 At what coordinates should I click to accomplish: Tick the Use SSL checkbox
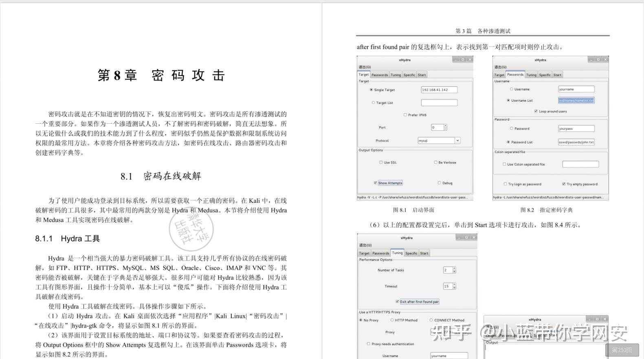(x=381, y=162)
